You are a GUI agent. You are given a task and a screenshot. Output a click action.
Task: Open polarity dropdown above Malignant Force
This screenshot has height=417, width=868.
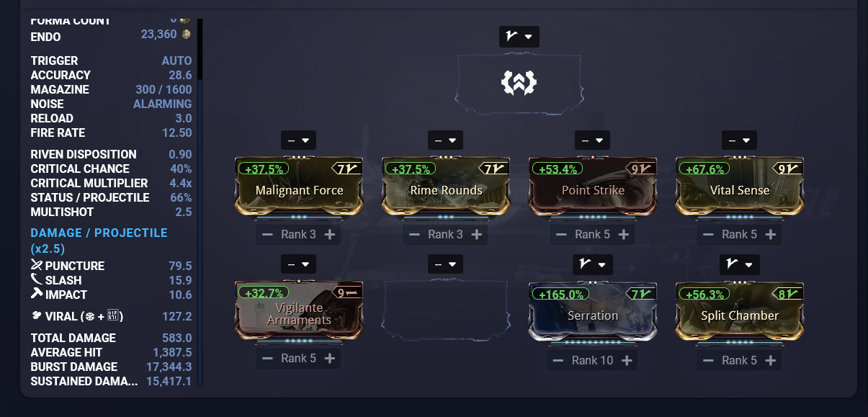[299, 140]
